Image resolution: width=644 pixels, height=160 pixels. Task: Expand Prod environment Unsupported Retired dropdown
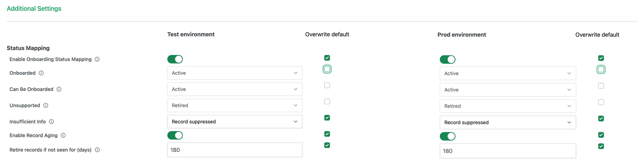(508, 106)
